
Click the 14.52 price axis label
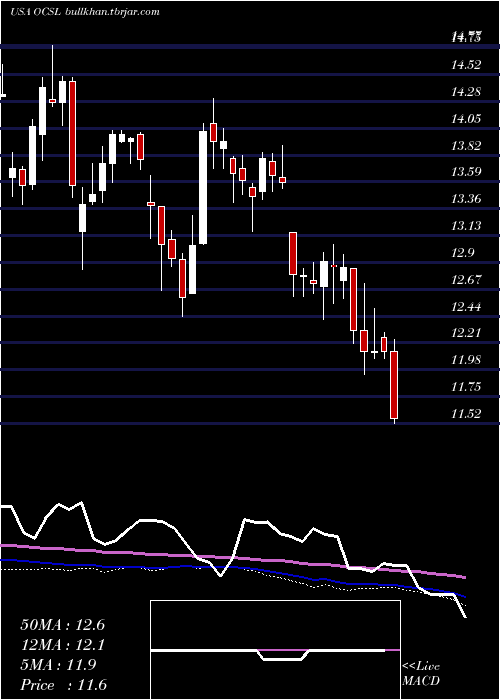[x=466, y=65]
